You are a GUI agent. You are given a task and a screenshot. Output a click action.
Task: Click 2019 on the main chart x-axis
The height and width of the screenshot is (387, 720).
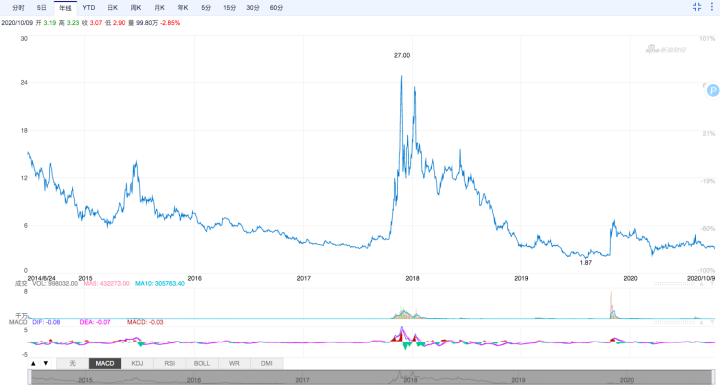(521, 278)
